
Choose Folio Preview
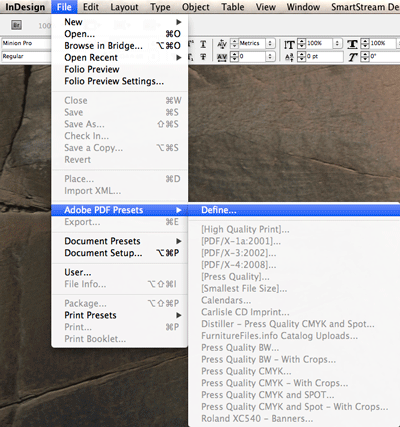point(120,69)
